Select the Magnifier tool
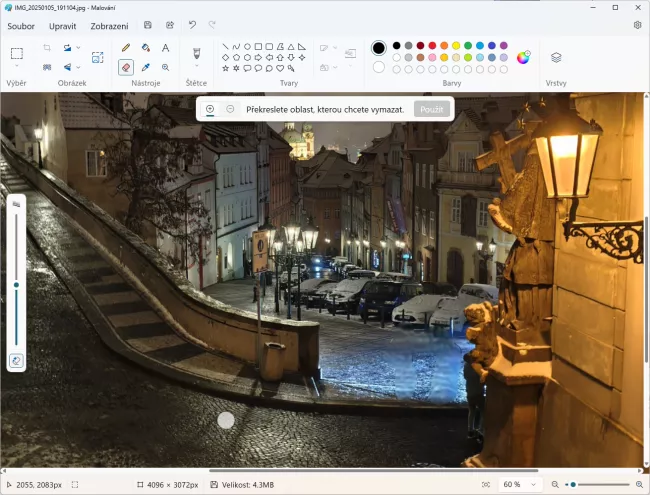This screenshot has width=650, height=495. 166,67
